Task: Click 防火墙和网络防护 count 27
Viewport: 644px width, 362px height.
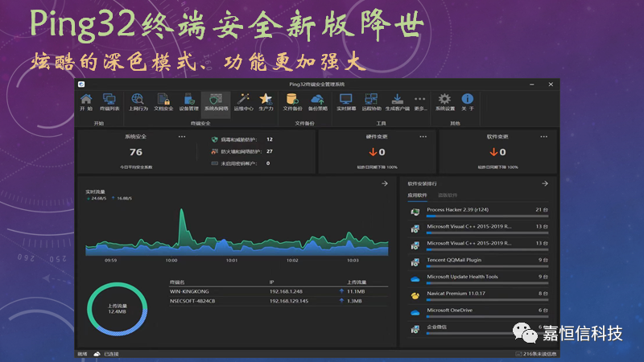Action: coord(270,151)
